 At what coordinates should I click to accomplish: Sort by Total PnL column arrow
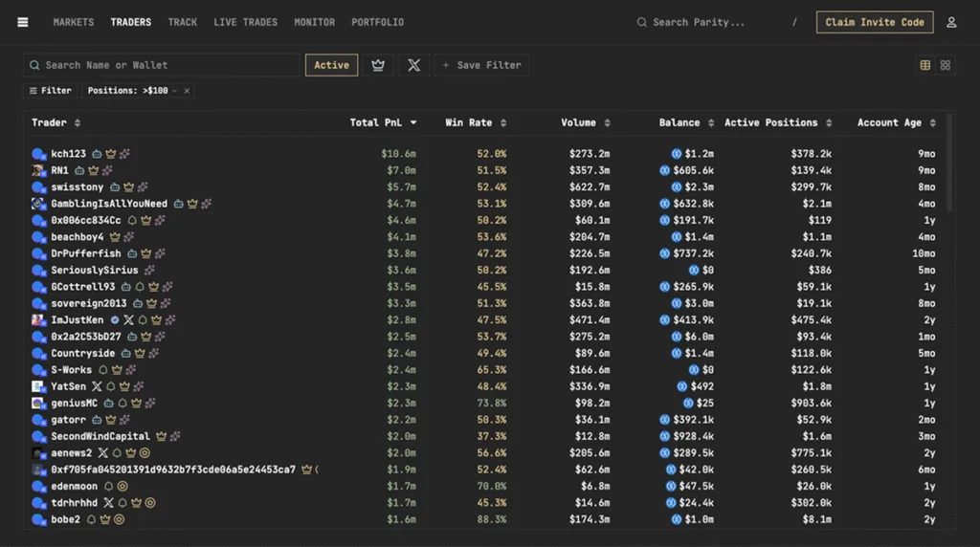(x=413, y=122)
